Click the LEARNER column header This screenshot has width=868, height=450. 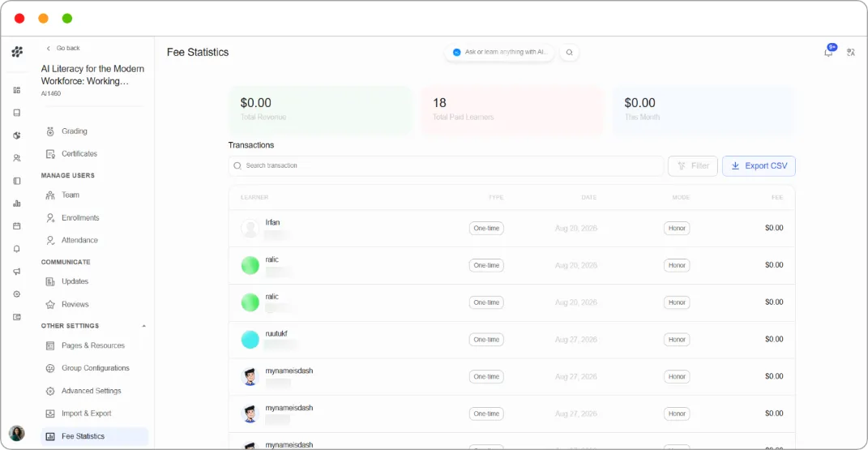tap(254, 198)
